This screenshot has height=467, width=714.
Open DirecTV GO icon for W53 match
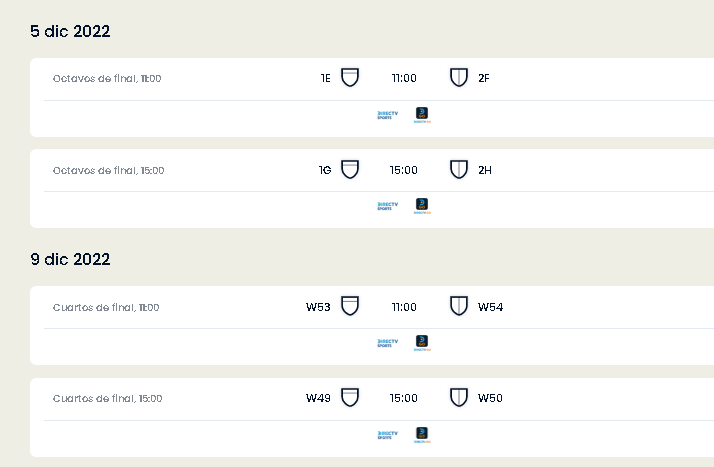pos(422,343)
